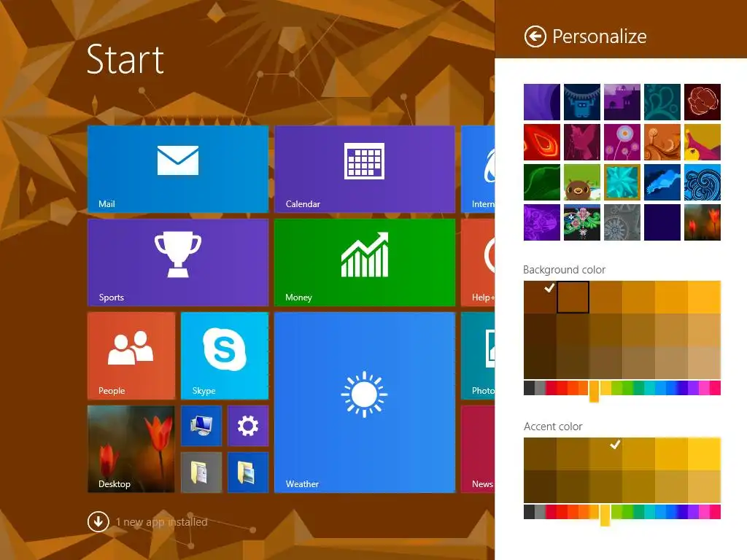This screenshot has width=747, height=560.
Task: Select the purple swirl background pattern
Action: (542, 102)
